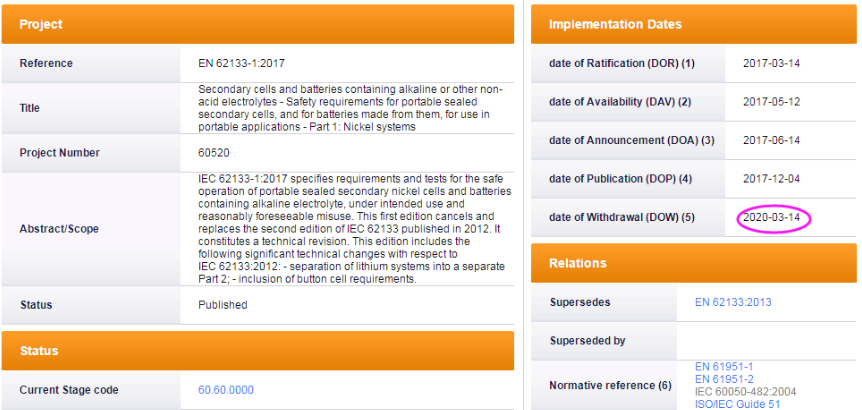The width and height of the screenshot is (862, 410).
Task: Click the project number 60520
Action: pyautogui.click(x=215, y=153)
